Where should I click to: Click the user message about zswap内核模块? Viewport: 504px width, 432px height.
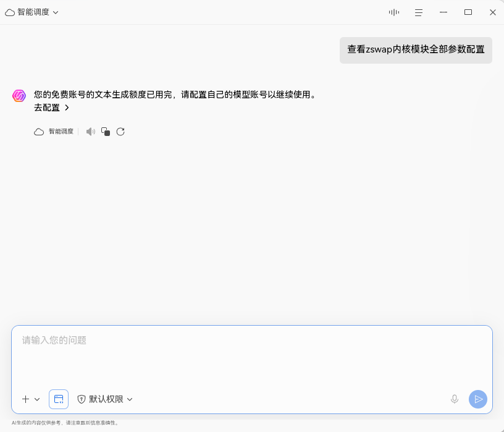(x=416, y=50)
